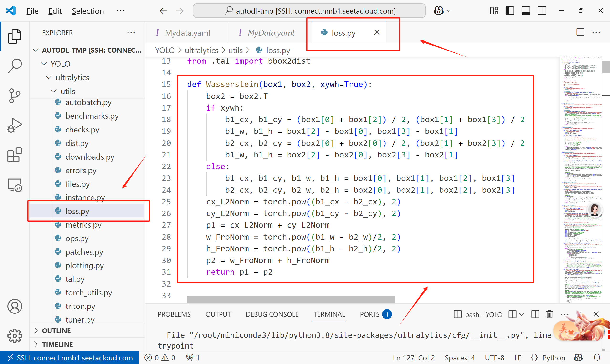Expand the TIMELINE section
This screenshot has height=364, width=610.
tap(57, 344)
